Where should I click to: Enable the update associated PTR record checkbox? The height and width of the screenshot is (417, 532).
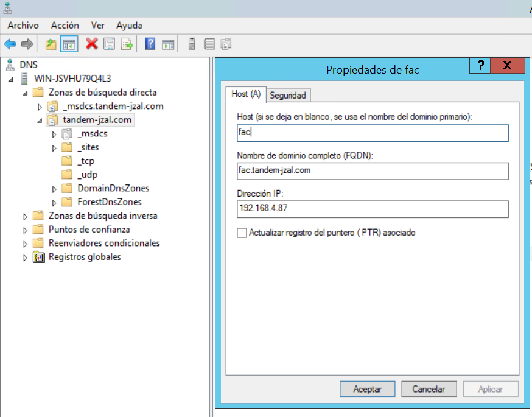242,233
